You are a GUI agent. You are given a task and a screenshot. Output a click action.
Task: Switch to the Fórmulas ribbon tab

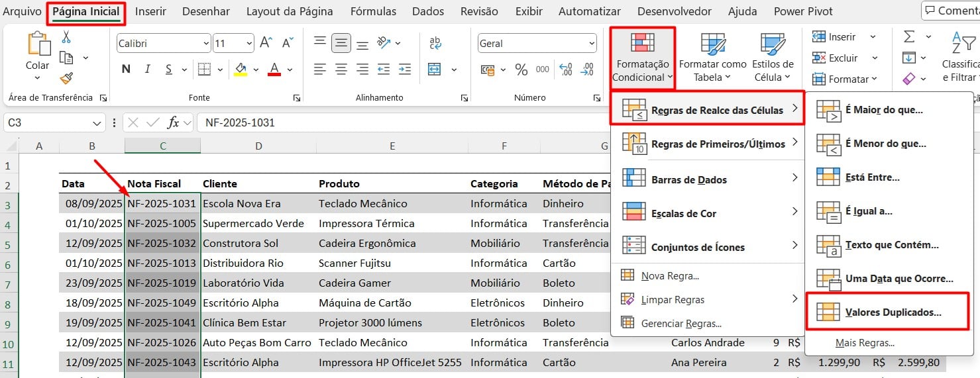click(372, 11)
